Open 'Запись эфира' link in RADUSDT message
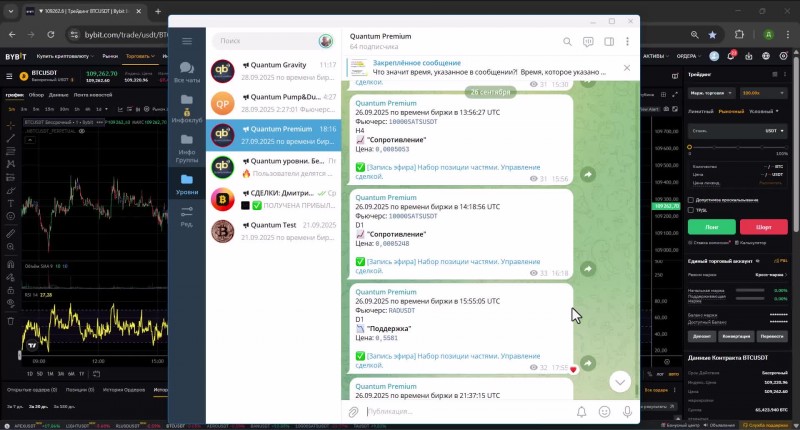This screenshot has width=800, height=430. [448, 360]
